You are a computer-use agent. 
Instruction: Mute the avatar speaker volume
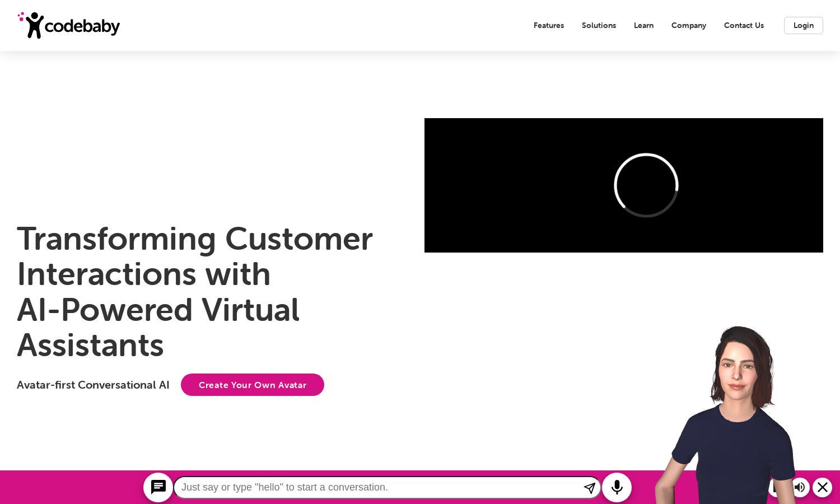pos(800,487)
